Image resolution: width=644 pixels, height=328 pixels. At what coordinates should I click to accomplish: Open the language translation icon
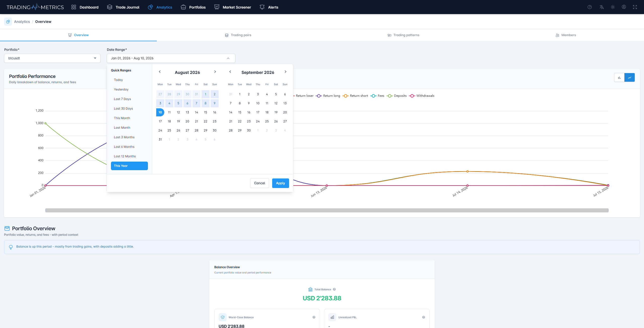coord(601,7)
